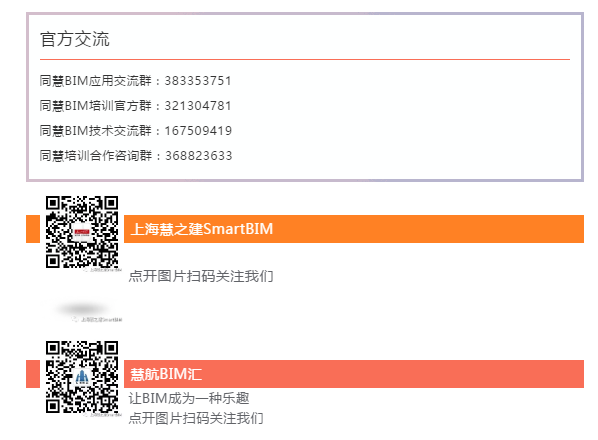Screen dimensions: 598x440
Task: Select the coral 慧航BIM汇 banner
Action: 354,374
